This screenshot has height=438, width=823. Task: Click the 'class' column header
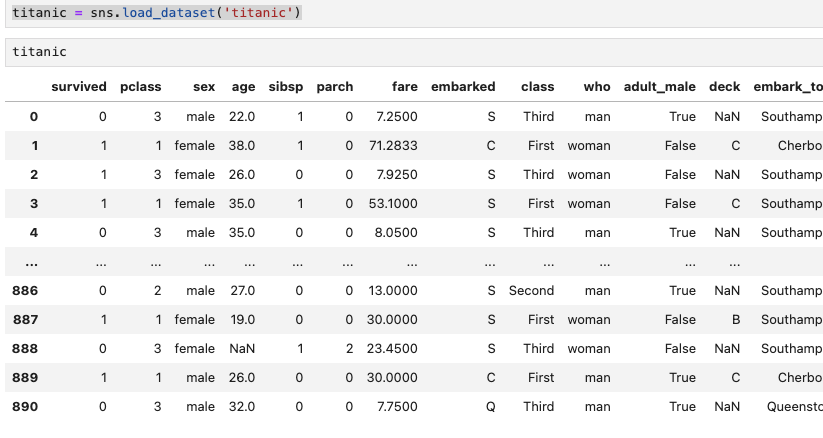pos(537,87)
